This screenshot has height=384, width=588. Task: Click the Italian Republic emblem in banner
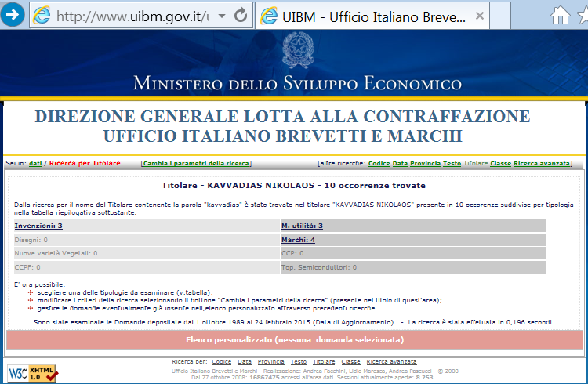click(x=298, y=50)
